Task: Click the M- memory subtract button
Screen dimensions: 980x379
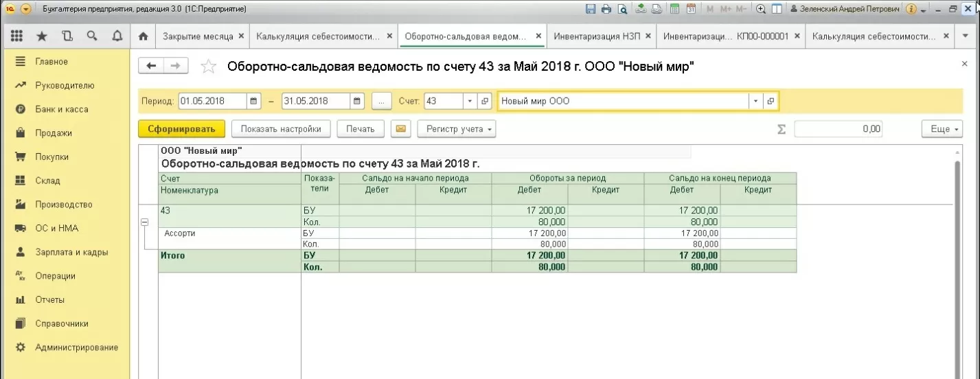Action: [741, 9]
